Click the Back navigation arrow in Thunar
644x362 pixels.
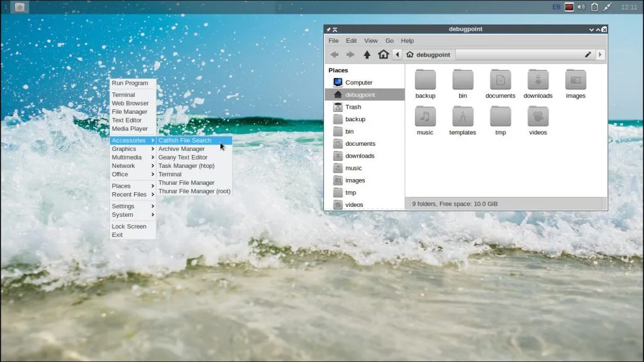tap(335, 54)
